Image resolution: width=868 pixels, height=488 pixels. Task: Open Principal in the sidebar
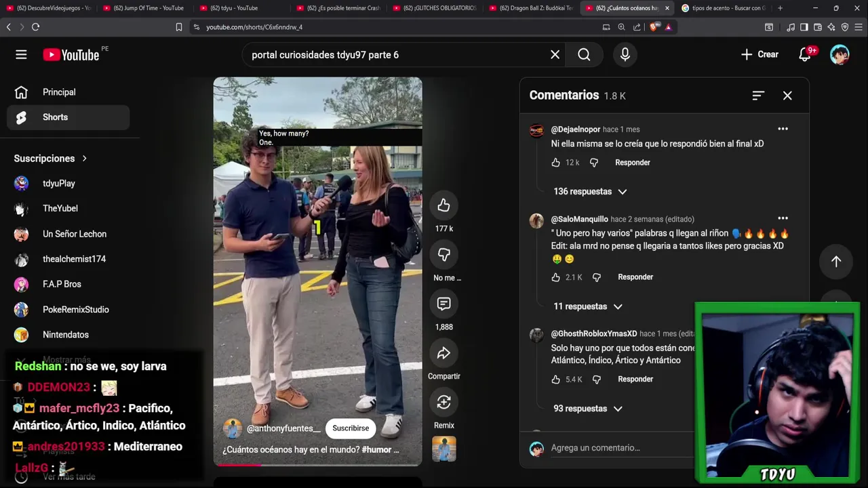[x=68, y=92]
